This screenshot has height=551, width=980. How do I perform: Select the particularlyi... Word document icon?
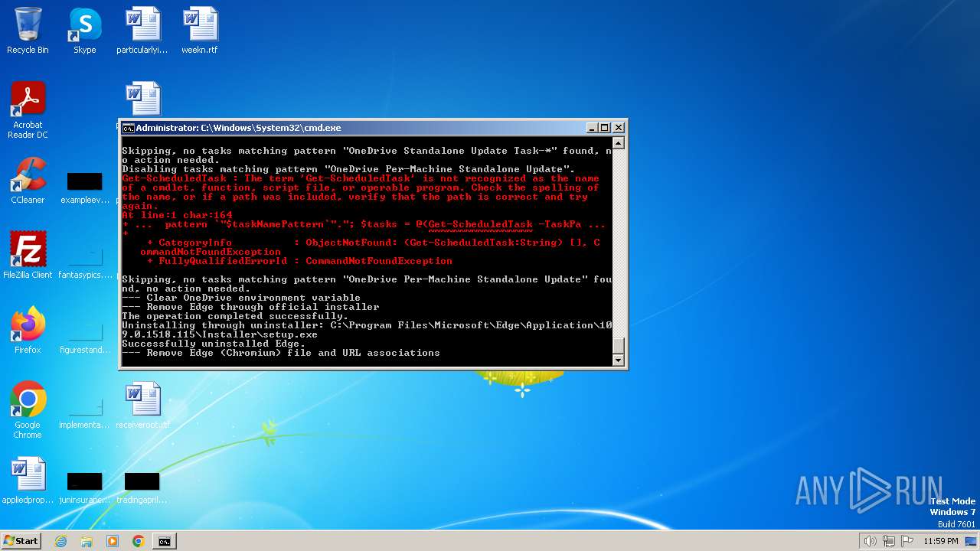(x=142, y=31)
